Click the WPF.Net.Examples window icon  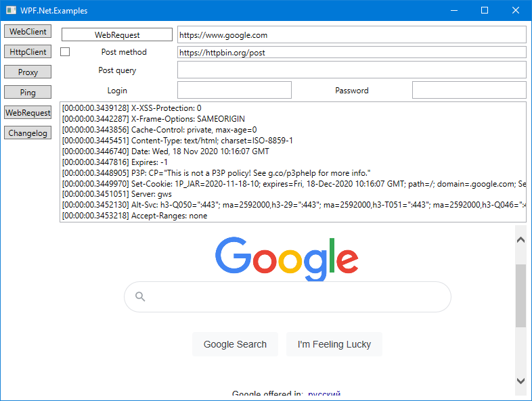tap(11, 10)
